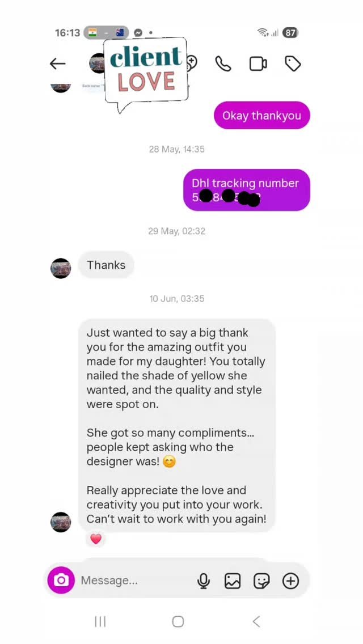This screenshot has width=363, height=644.
Task: Start a voice call with phone icon
Action: click(x=223, y=63)
